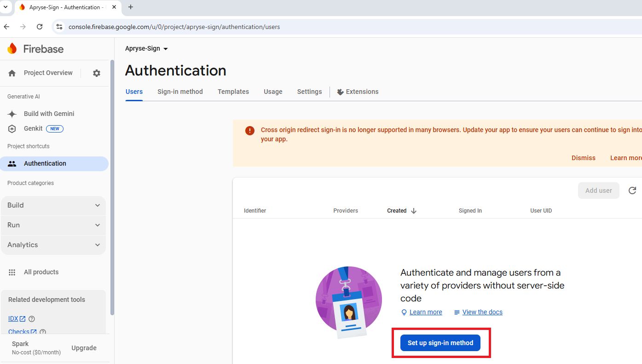The height and width of the screenshot is (364, 642).
Task: Click the All products grid icon
Action: [12, 272]
